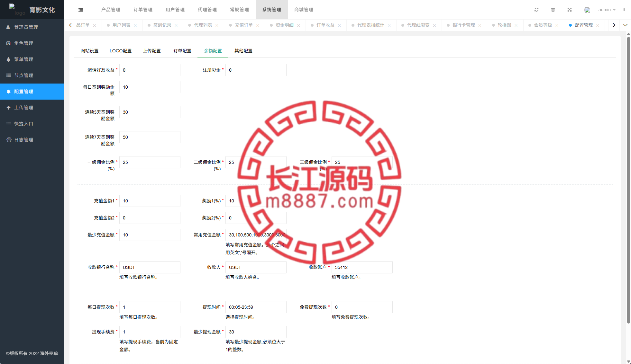Click the 育影文化 logo title
This screenshot has height=364, width=631.
coord(42,10)
